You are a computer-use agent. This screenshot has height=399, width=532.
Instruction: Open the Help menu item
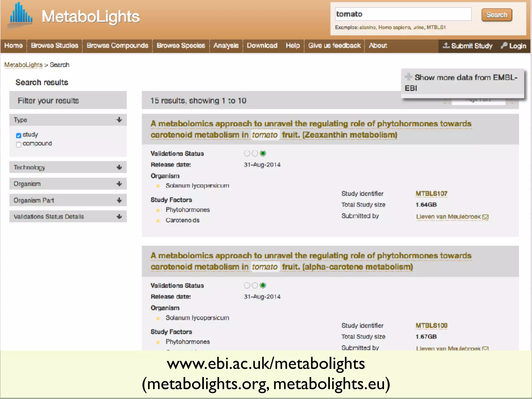click(x=293, y=45)
